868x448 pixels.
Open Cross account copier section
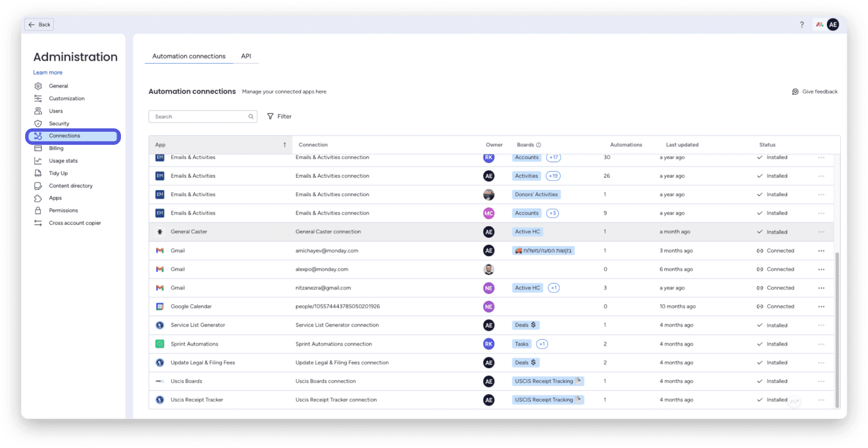(75, 223)
